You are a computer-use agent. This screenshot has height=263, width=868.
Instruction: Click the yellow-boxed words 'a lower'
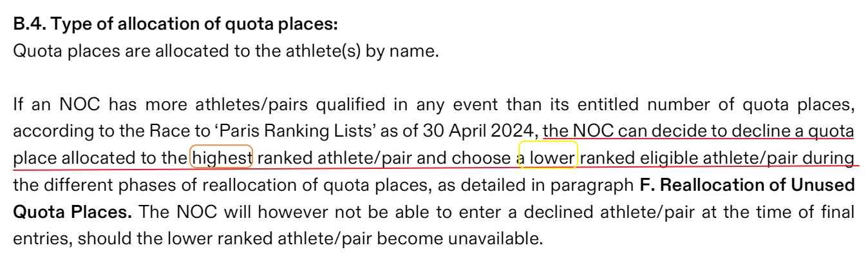click(549, 157)
